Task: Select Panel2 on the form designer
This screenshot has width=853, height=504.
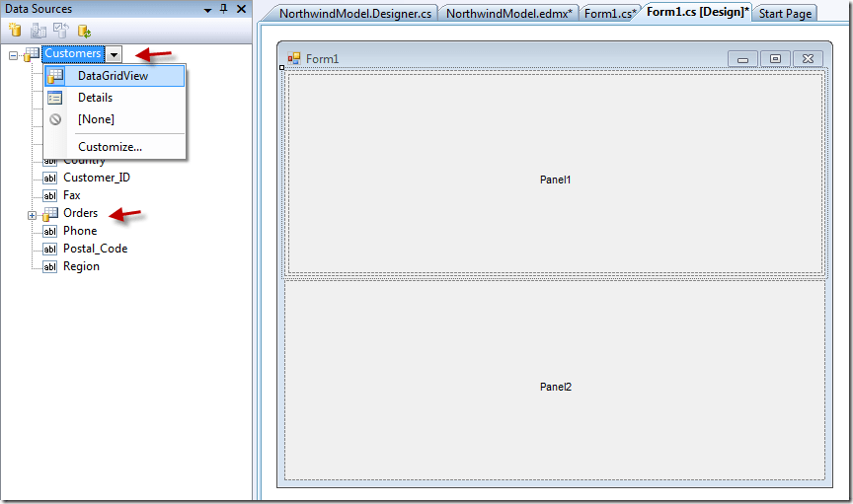Action: click(555, 387)
